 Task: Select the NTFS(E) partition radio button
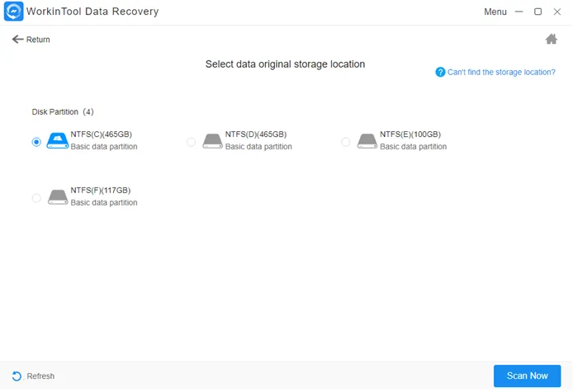click(x=345, y=142)
